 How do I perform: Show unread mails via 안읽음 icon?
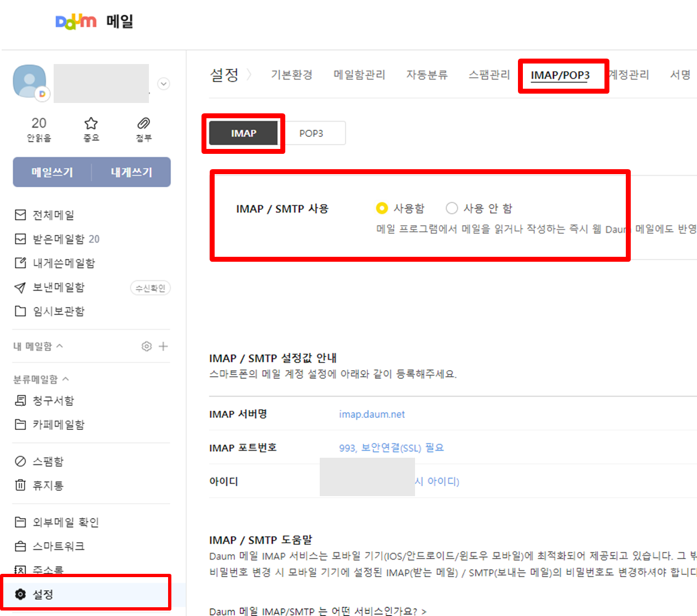pos(39,129)
